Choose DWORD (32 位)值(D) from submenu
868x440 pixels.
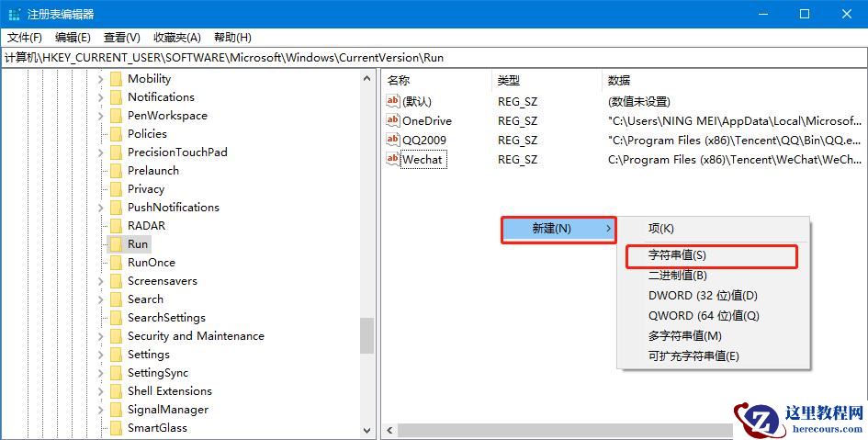pos(714,296)
